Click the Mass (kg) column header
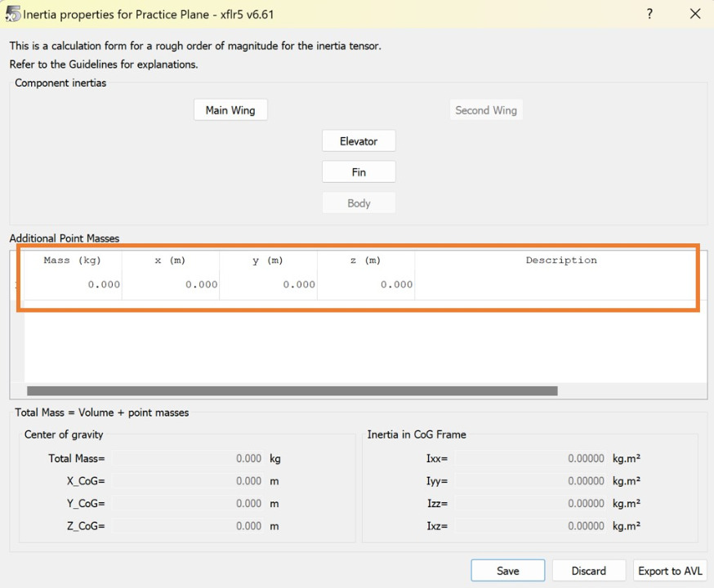Screen dimensions: 714x588 [73, 261]
